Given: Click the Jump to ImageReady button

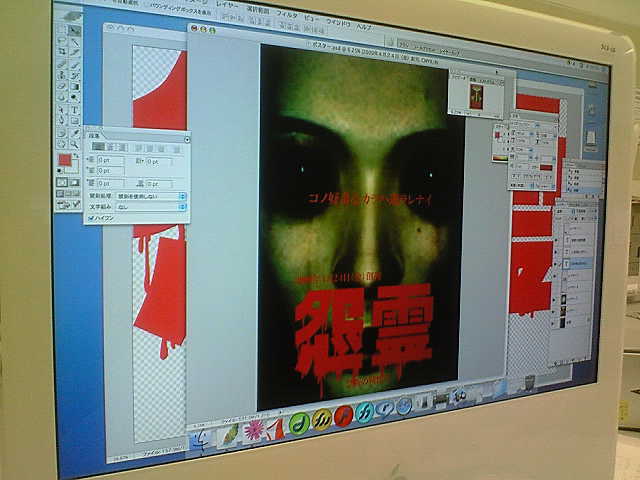Looking at the screenshot, I should 68,205.
